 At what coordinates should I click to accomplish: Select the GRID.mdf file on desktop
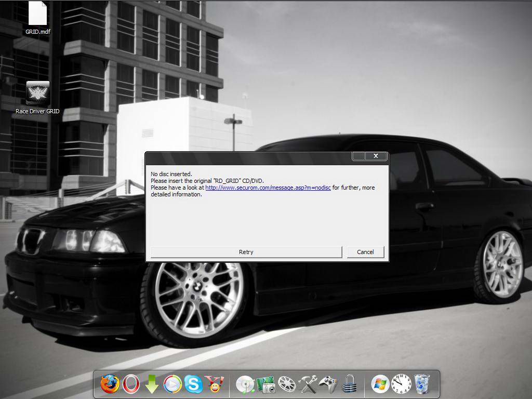(37, 18)
